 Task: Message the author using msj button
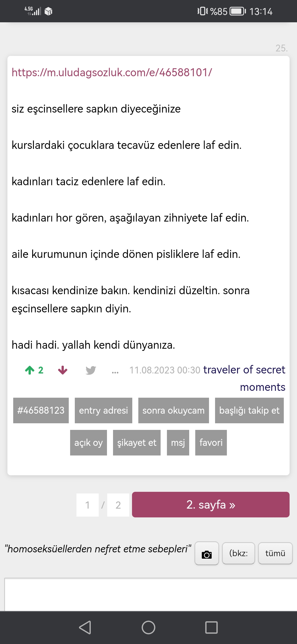pyautogui.click(x=178, y=443)
